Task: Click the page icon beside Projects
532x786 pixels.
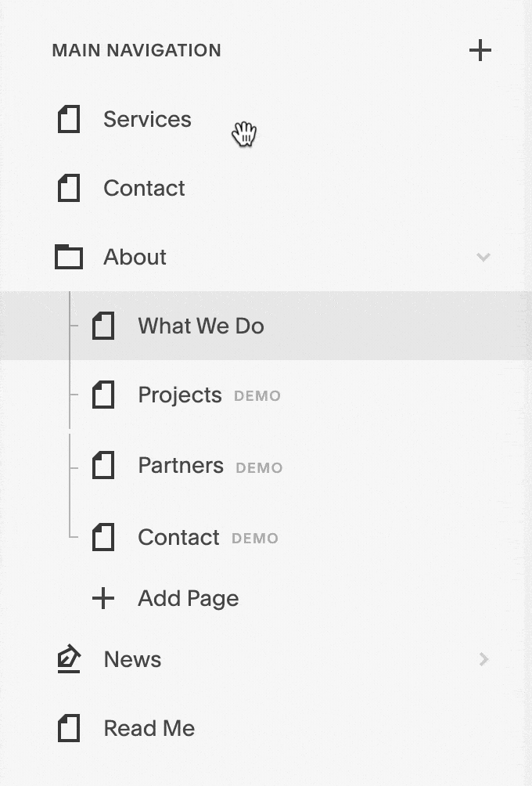Action: (103, 395)
